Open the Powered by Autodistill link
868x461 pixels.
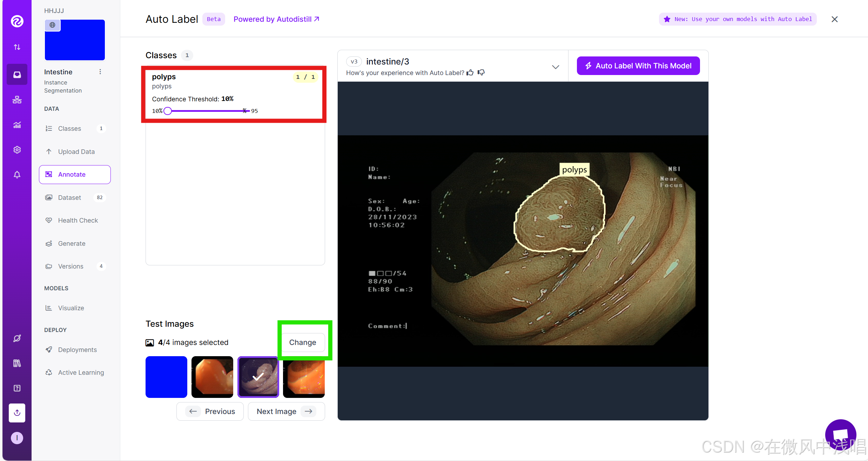point(276,19)
